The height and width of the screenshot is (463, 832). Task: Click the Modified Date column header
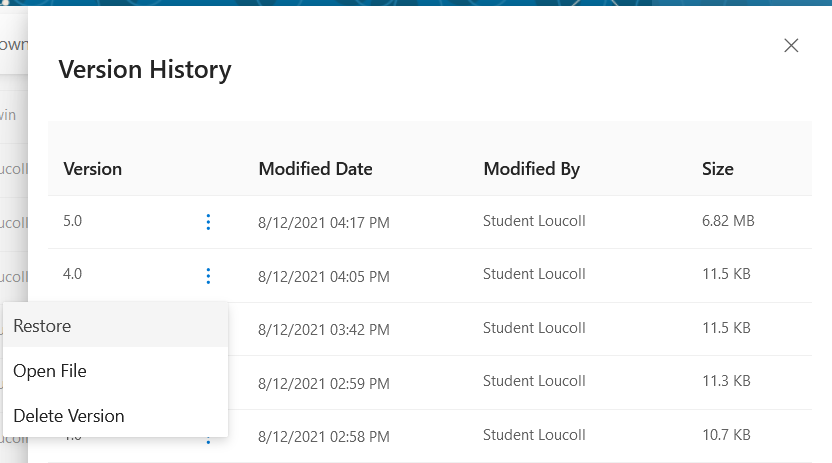[x=315, y=169]
